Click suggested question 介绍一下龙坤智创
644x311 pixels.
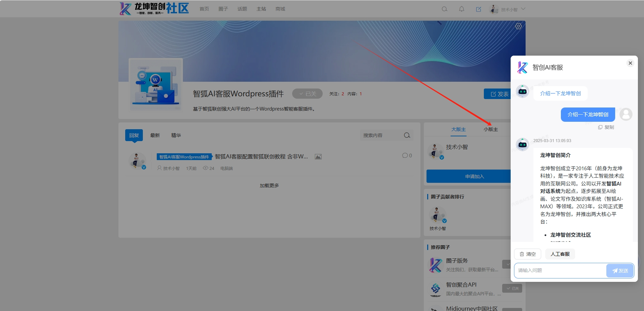561,93
